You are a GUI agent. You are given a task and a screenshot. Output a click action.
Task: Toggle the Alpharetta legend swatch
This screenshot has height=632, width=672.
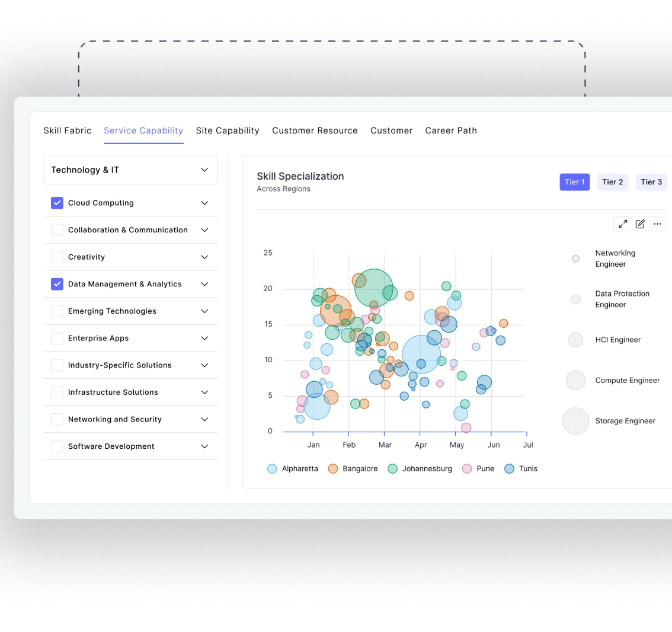coord(272,468)
